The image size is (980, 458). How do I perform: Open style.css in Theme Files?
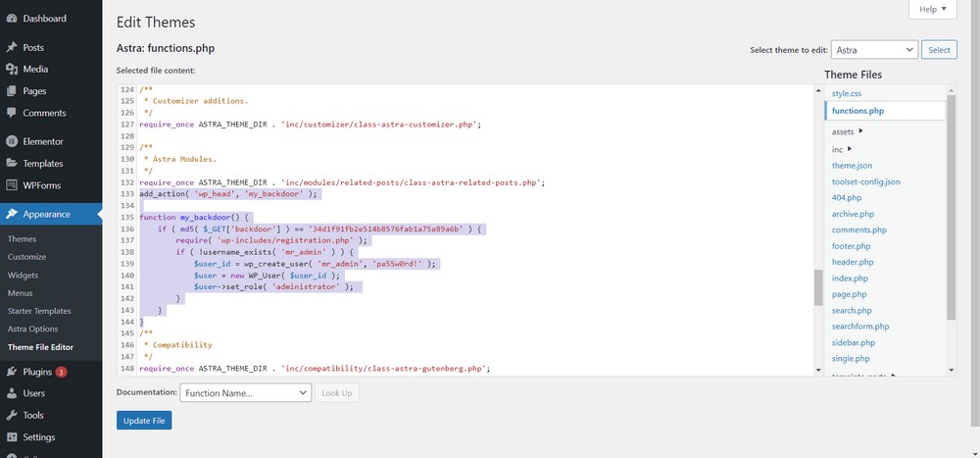tap(847, 93)
